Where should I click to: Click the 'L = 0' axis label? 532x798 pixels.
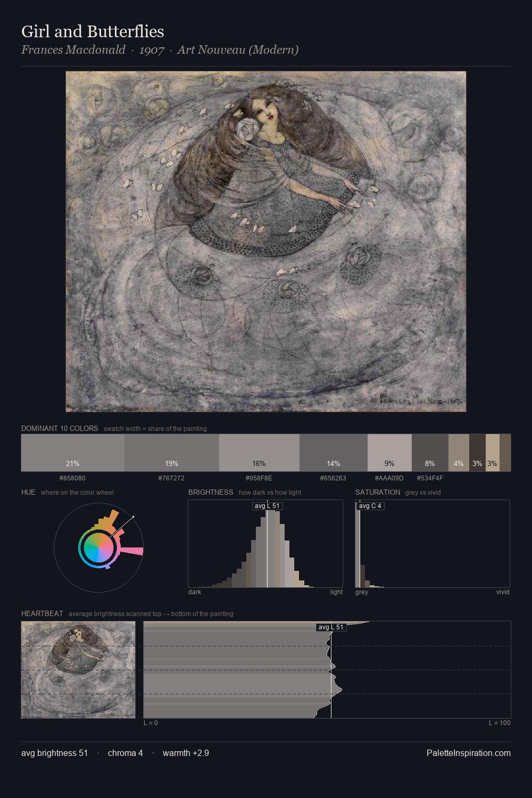pyautogui.click(x=151, y=723)
